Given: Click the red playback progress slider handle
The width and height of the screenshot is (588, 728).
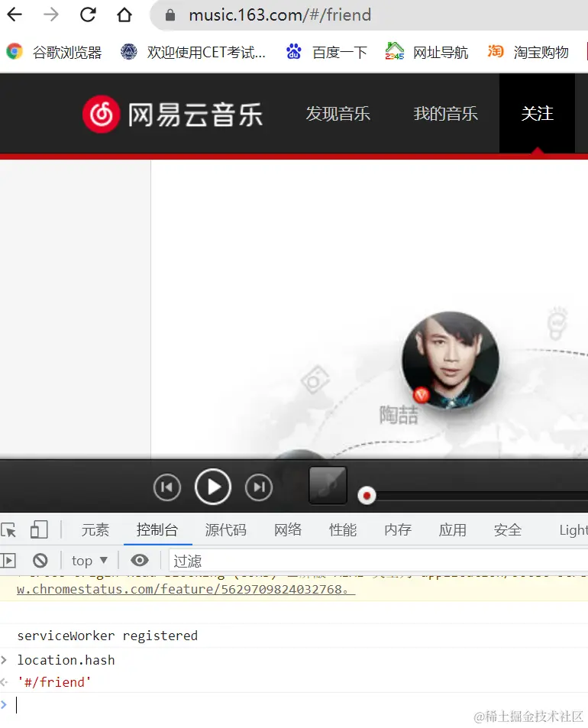Looking at the screenshot, I should coord(367,496).
